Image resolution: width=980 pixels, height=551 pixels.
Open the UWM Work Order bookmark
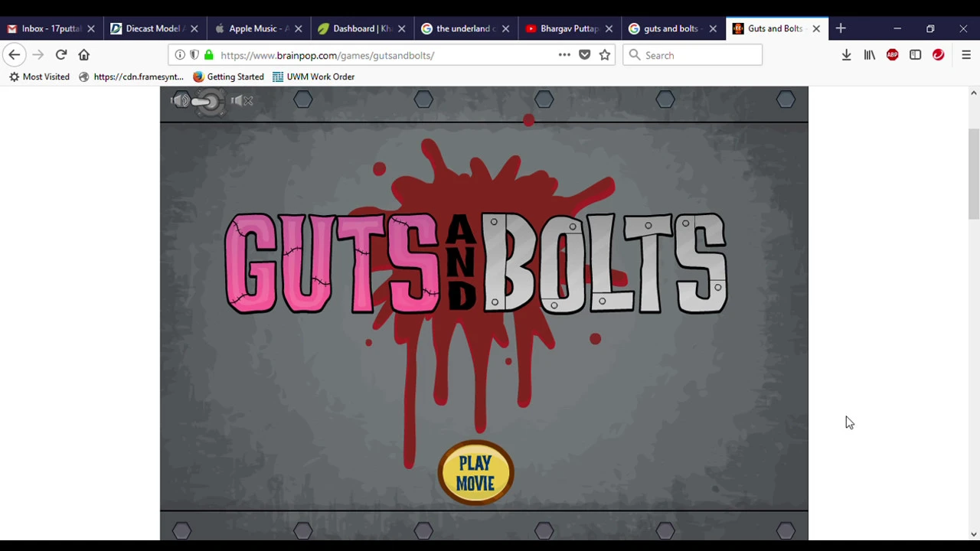(314, 77)
